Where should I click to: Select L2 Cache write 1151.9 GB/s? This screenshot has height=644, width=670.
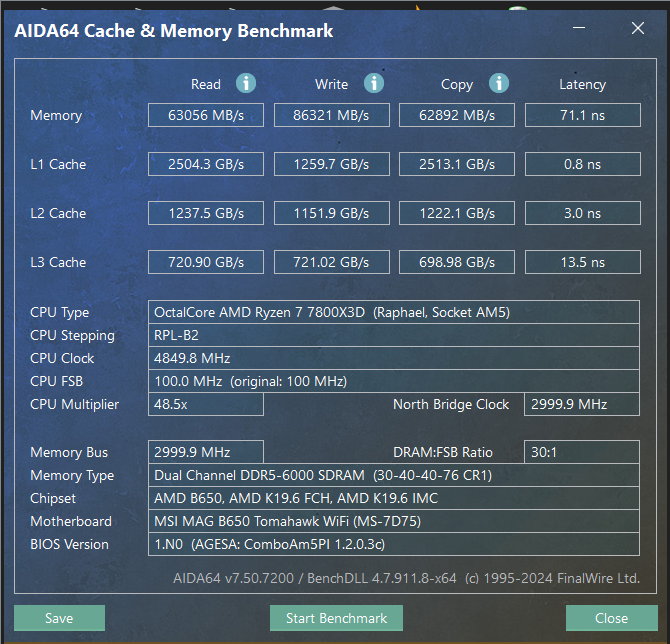(x=332, y=213)
